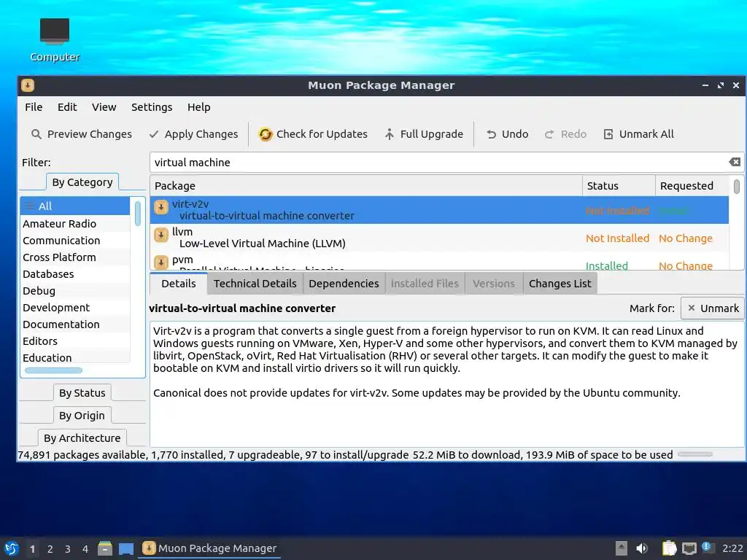747x560 pixels.
Task: Open the file manager from the taskbar
Action: point(105,548)
